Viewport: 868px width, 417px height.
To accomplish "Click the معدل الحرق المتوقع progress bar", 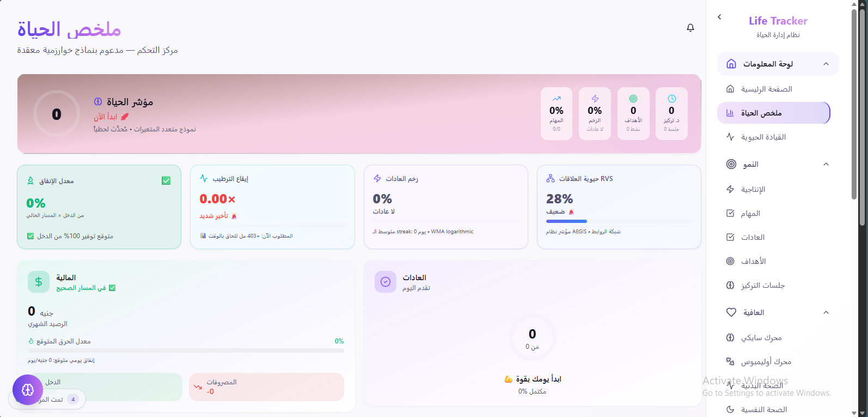I will [x=186, y=350].
